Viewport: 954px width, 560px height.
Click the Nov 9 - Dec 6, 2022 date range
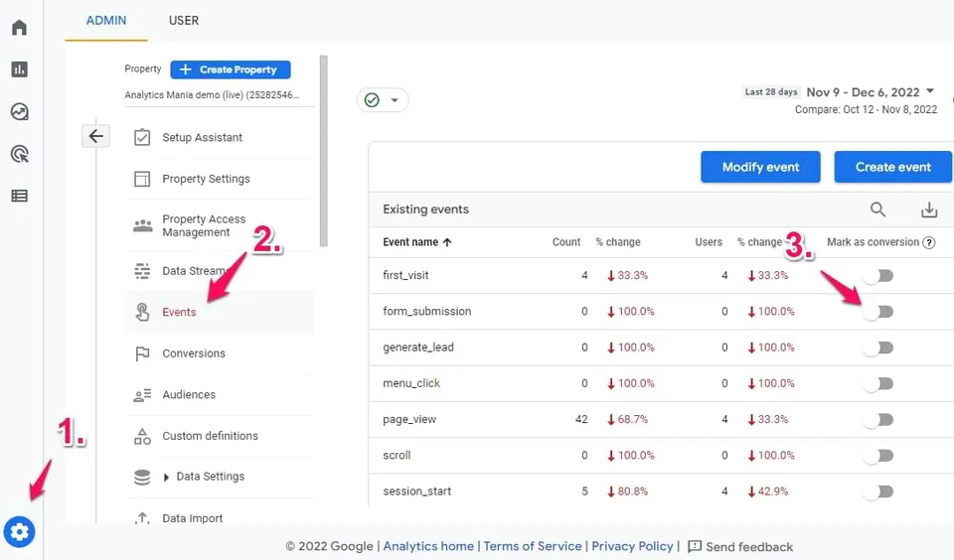click(863, 92)
